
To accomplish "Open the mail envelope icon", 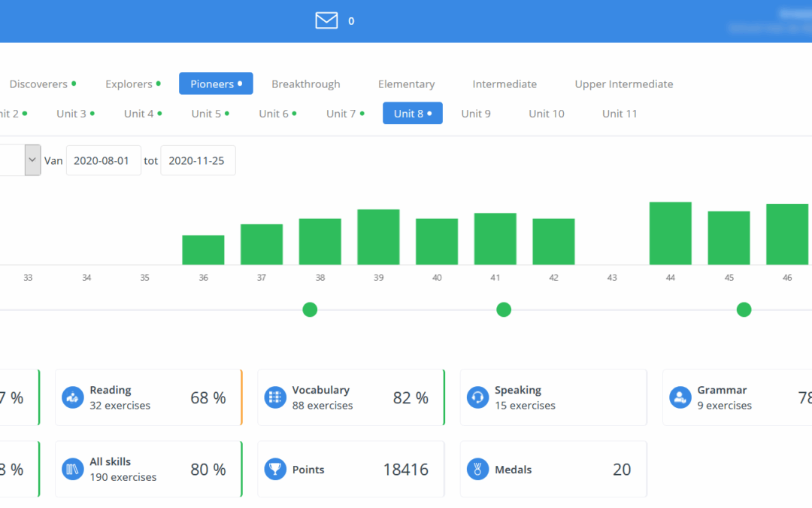I will pyautogui.click(x=326, y=21).
